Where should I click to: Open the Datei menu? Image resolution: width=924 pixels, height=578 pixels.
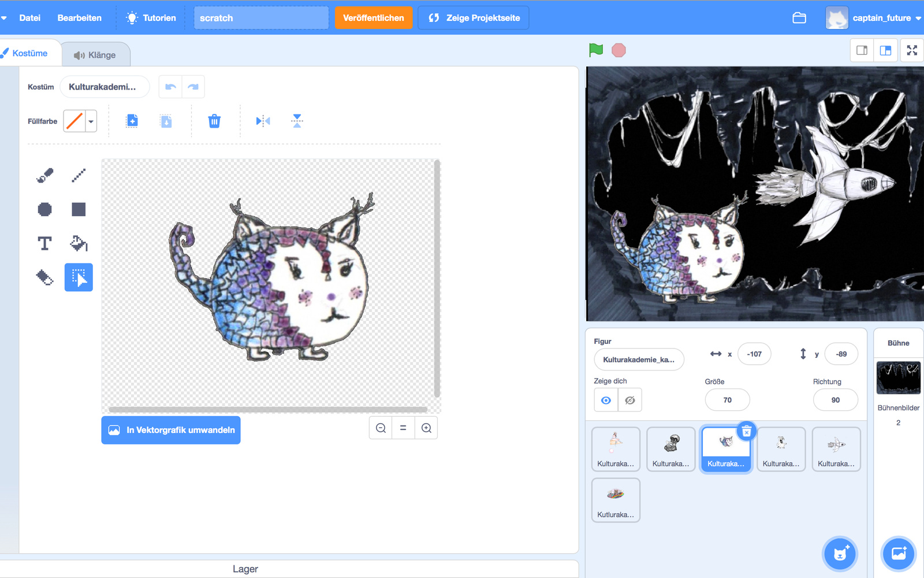pos(29,18)
